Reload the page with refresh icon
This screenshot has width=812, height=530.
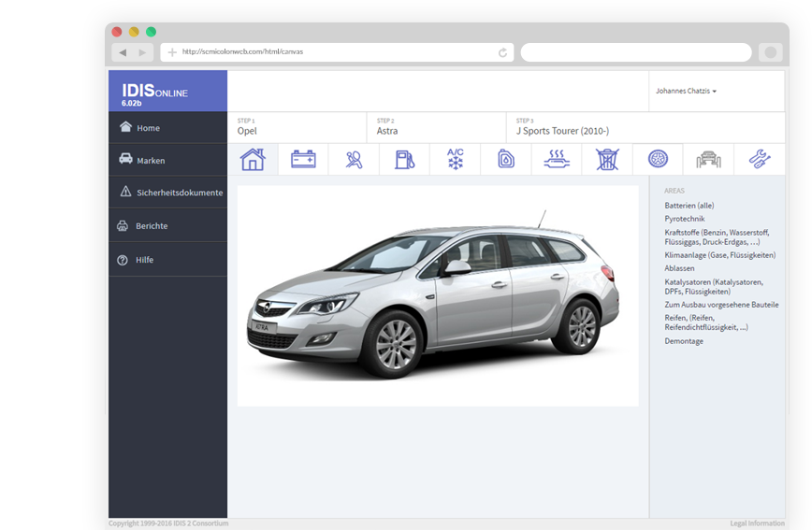pyautogui.click(x=502, y=52)
